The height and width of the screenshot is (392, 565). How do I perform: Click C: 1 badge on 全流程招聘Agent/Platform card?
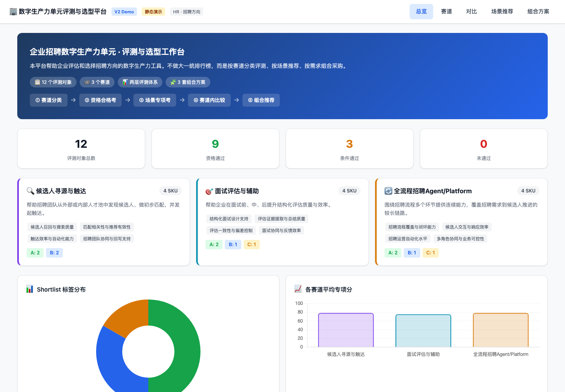tap(430, 253)
